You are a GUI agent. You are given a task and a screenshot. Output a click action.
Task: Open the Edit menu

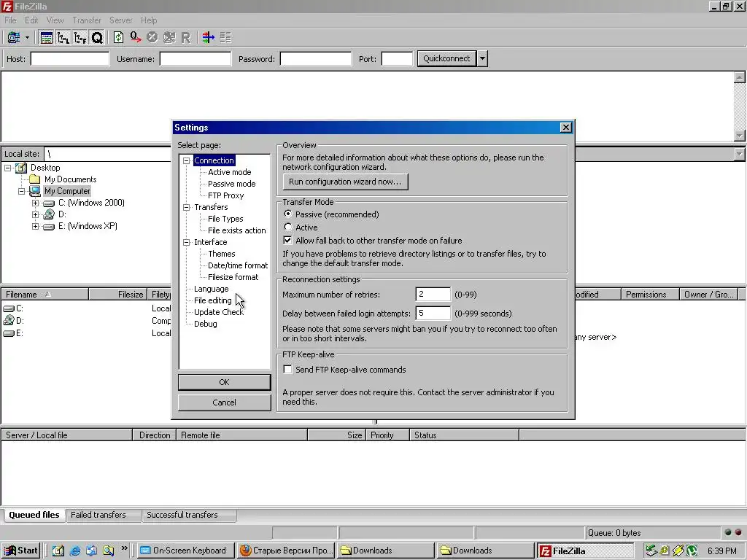pyautogui.click(x=31, y=20)
